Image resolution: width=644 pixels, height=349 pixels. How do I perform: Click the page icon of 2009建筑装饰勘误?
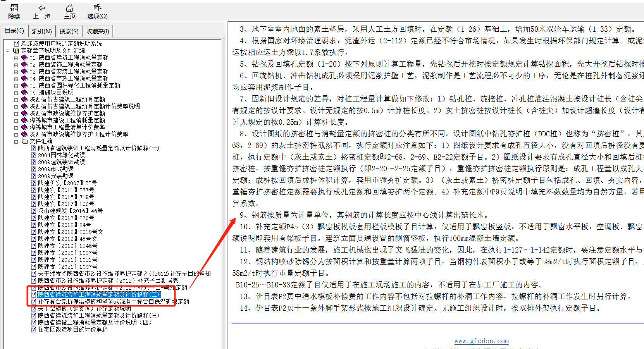pos(34,162)
